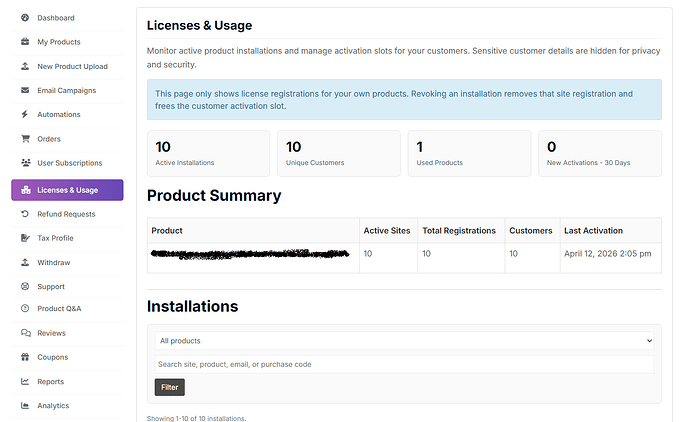690x422 pixels.
Task: Click the Licenses & Usage boxes icon
Action: [x=26, y=190]
